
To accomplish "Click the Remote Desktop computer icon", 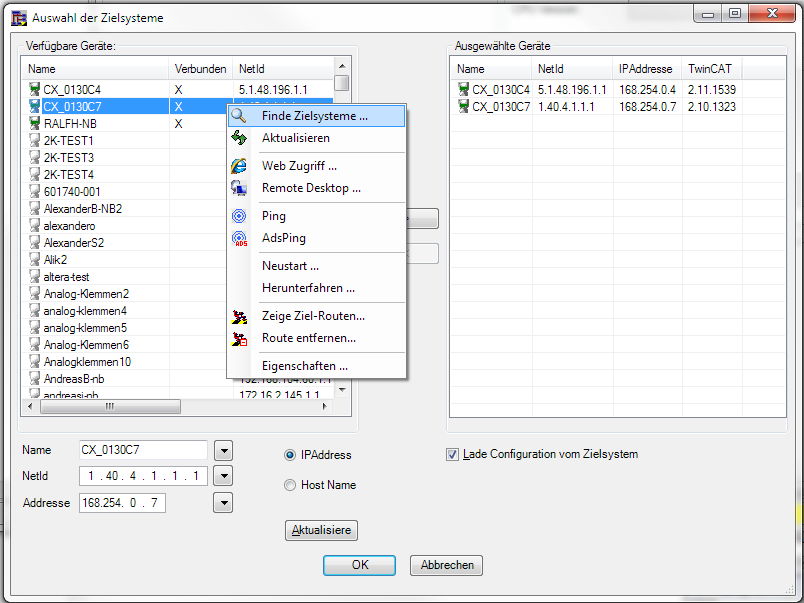I will [x=238, y=188].
